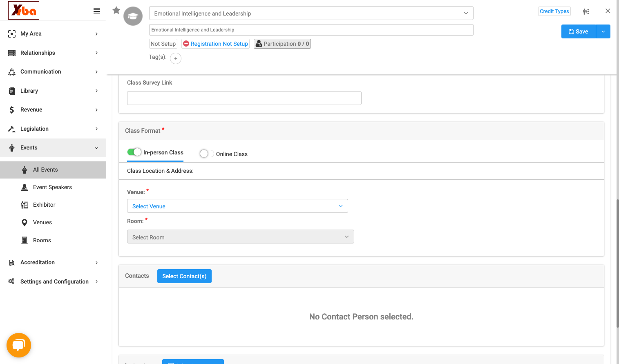This screenshot has width=619, height=364.
Task: Click the Venues map pin icon
Action: (x=25, y=223)
